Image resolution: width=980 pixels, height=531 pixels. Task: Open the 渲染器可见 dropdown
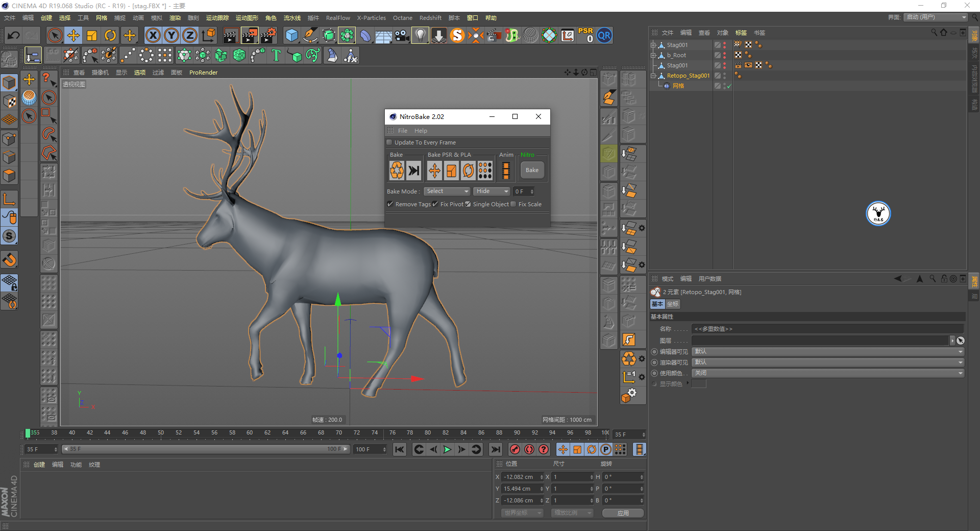[x=828, y=362]
